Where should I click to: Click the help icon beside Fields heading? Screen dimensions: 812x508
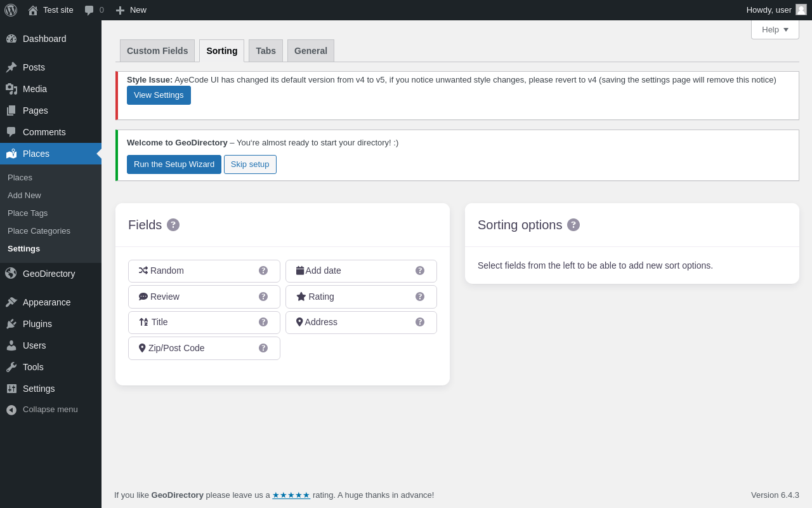(173, 225)
